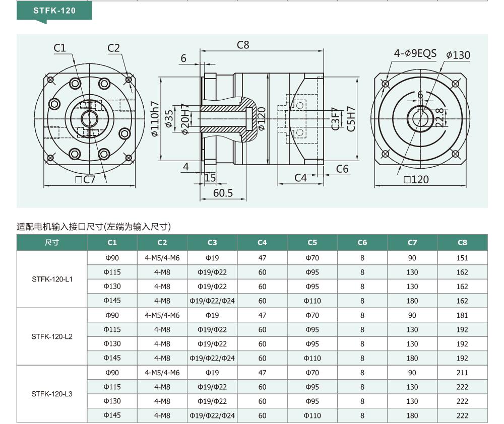Click the Φ35 dimension in the drawing
This screenshot has height=424, width=504.
coord(169,119)
